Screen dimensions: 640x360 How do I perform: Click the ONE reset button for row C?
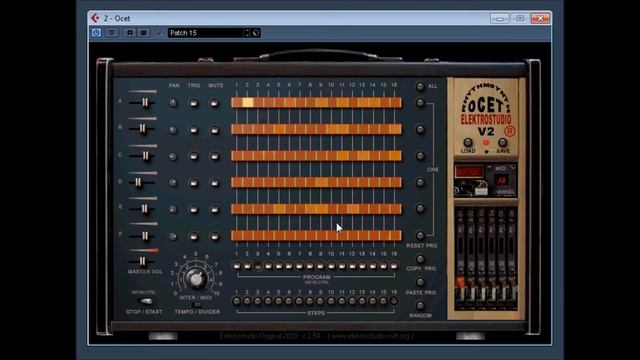[x=420, y=156]
